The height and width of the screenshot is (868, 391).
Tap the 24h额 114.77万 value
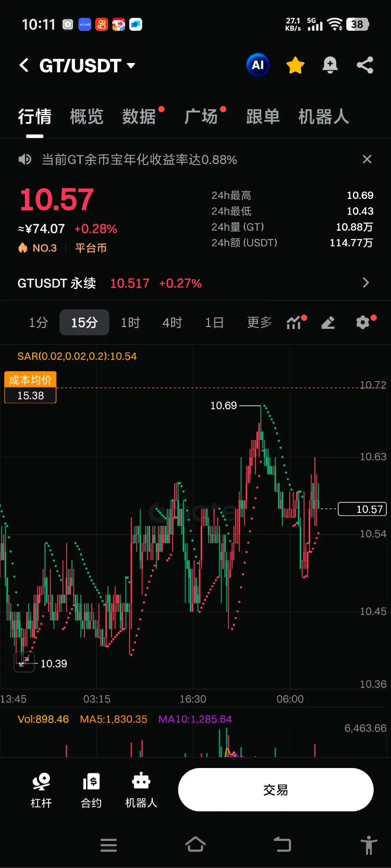point(351,243)
